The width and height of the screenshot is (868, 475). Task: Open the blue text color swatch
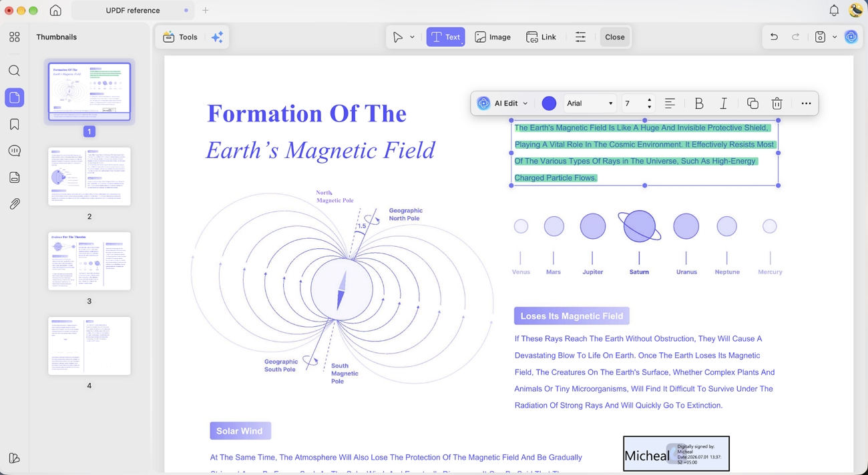(549, 103)
